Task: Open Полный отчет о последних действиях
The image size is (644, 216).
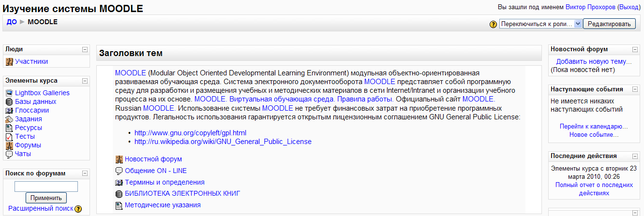Action: [594, 189]
